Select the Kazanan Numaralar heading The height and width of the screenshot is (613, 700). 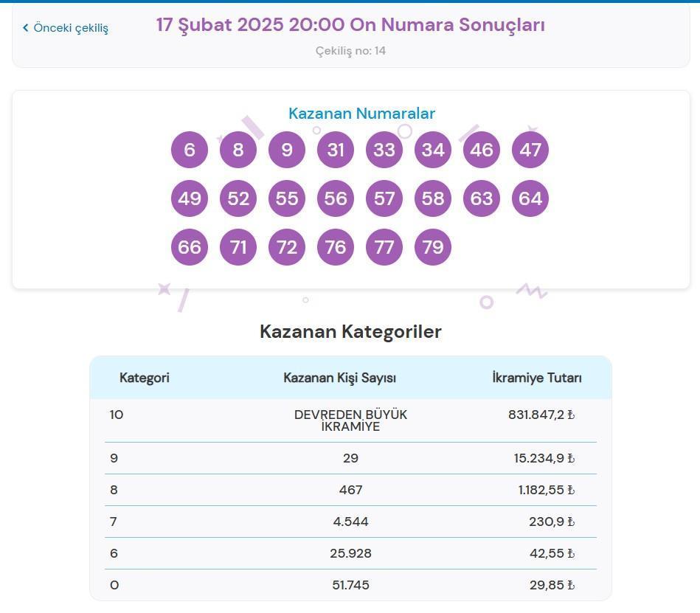361,114
